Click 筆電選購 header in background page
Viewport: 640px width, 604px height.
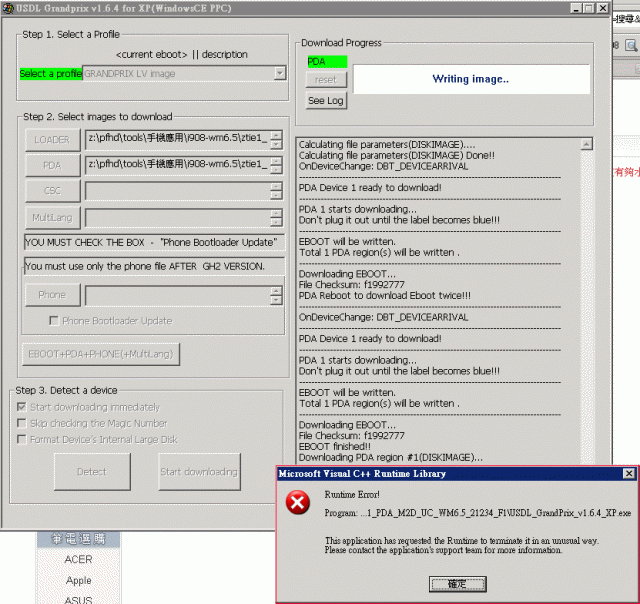(78, 539)
